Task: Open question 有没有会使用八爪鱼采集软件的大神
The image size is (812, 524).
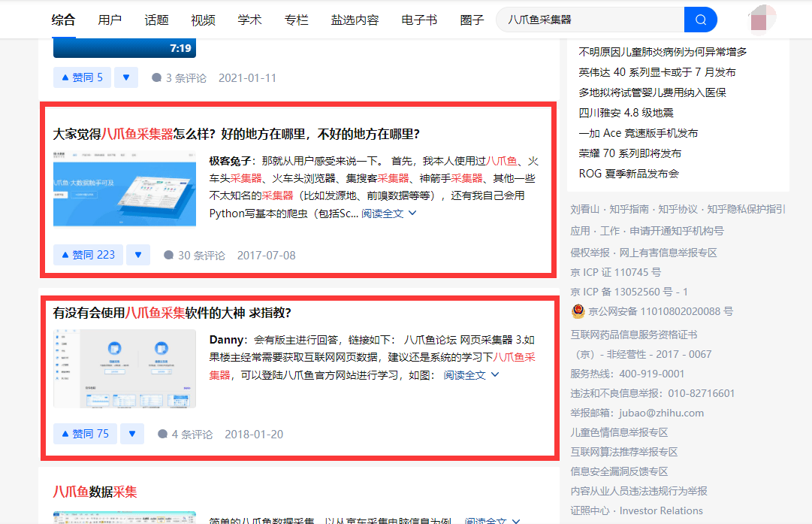Action: pos(173,313)
